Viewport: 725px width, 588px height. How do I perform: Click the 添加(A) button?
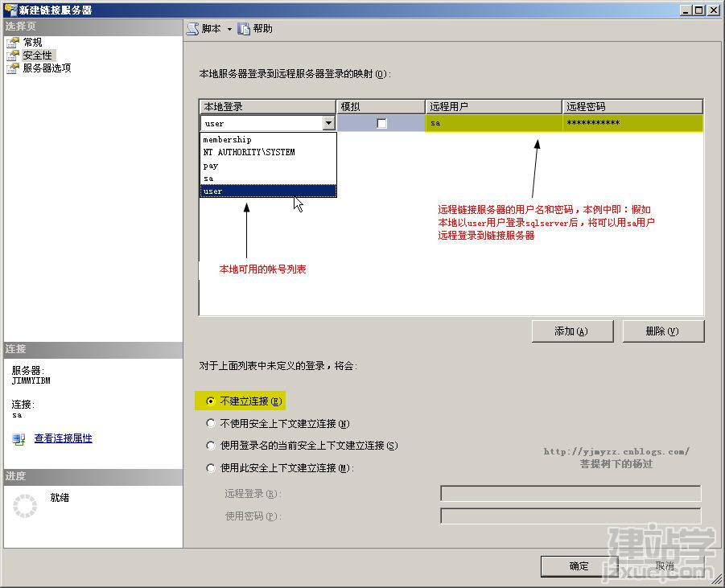pos(572,331)
